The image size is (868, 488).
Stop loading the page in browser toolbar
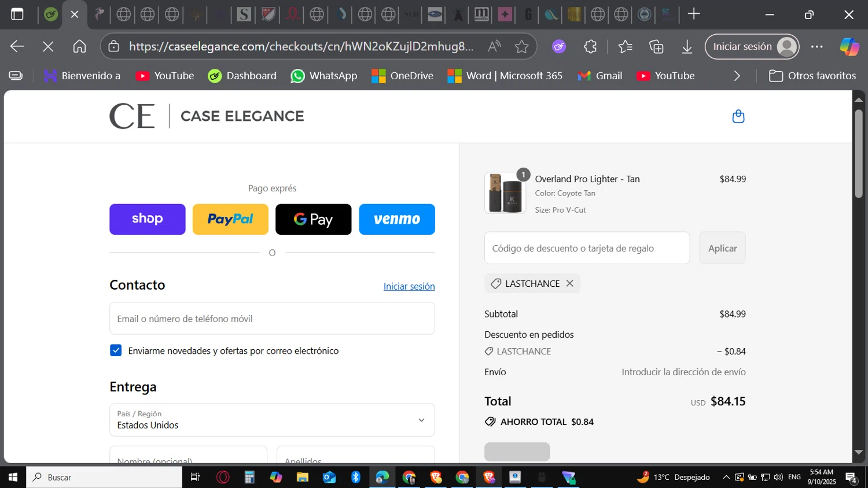(48, 46)
